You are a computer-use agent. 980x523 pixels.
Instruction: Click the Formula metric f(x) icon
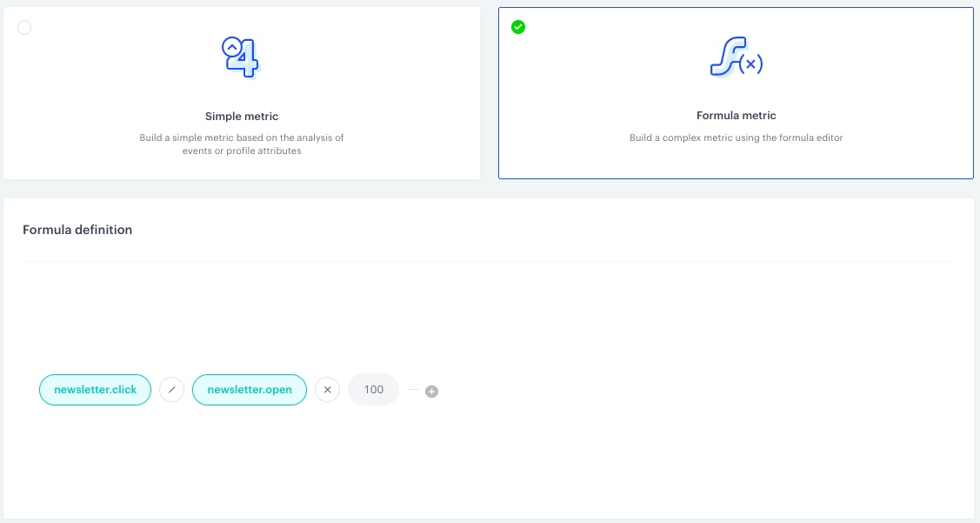click(736, 57)
